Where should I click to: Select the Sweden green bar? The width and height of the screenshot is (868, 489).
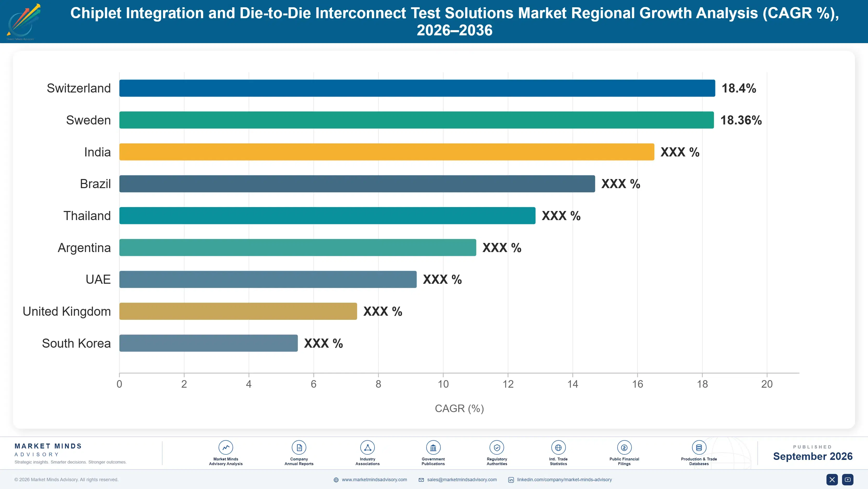pyautogui.click(x=416, y=120)
